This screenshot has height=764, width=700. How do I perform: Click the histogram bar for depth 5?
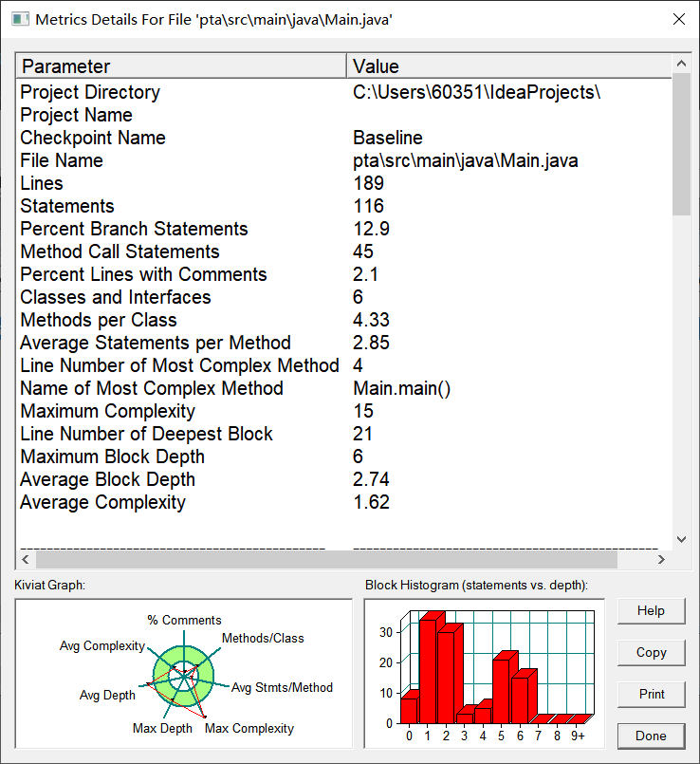tap(502, 691)
